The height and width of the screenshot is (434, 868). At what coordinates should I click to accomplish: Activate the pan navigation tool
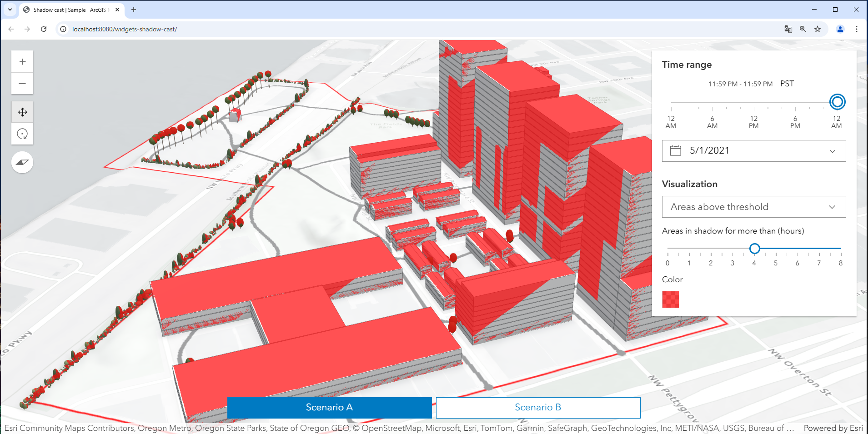pyautogui.click(x=22, y=112)
